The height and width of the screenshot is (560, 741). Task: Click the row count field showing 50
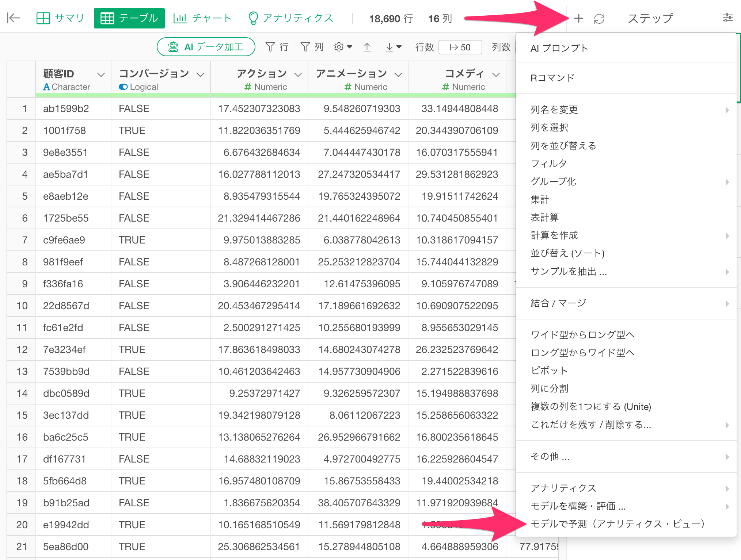460,47
